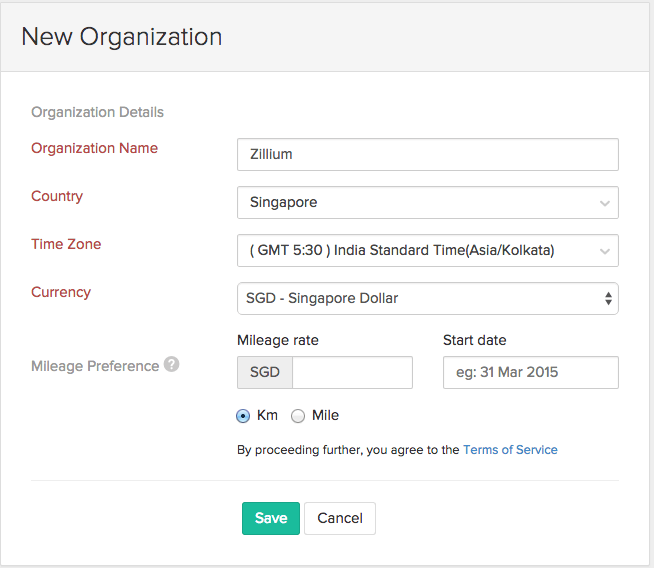Click the Cancel button
The width and height of the screenshot is (654, 568).
(339, 518)
